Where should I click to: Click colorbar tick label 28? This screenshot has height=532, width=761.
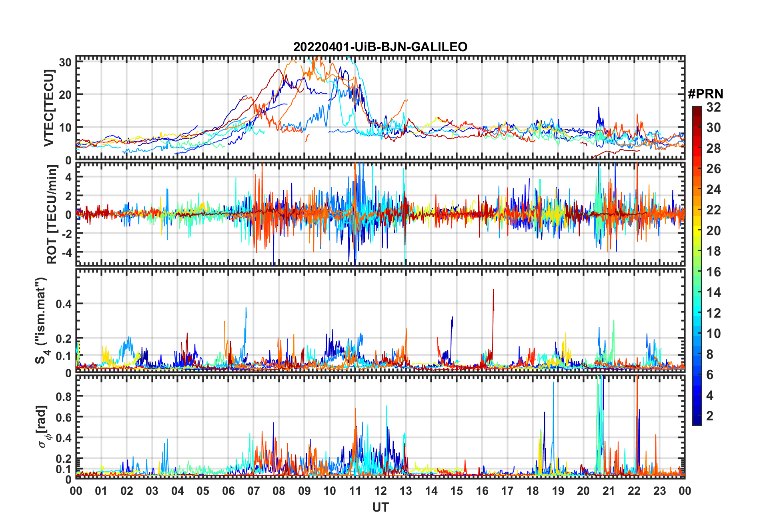(x=713, y=148)
